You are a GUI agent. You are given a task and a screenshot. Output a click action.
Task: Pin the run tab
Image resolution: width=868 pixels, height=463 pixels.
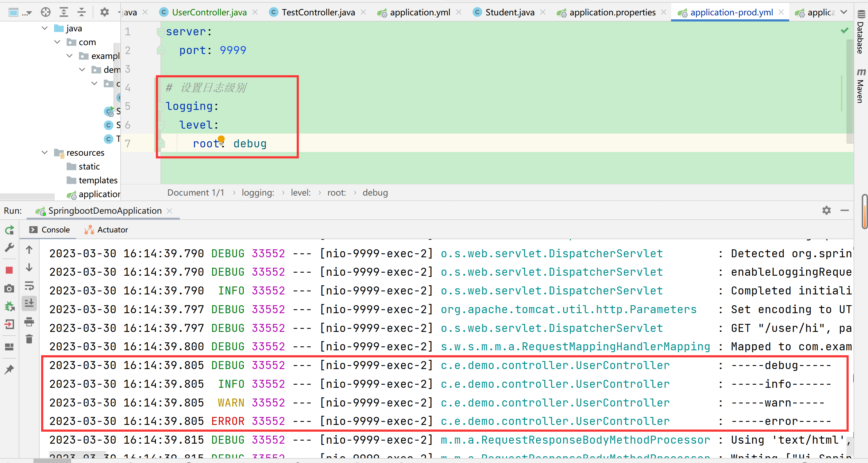coord(10,369)
